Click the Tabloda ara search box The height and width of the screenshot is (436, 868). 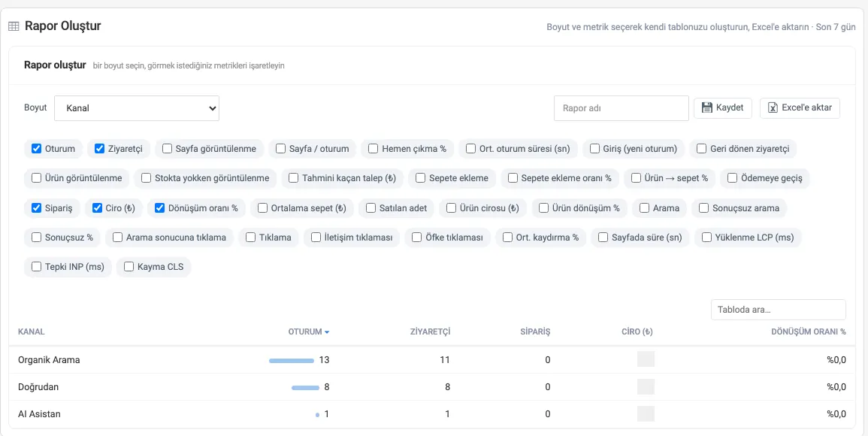click(x=779, y=310)
